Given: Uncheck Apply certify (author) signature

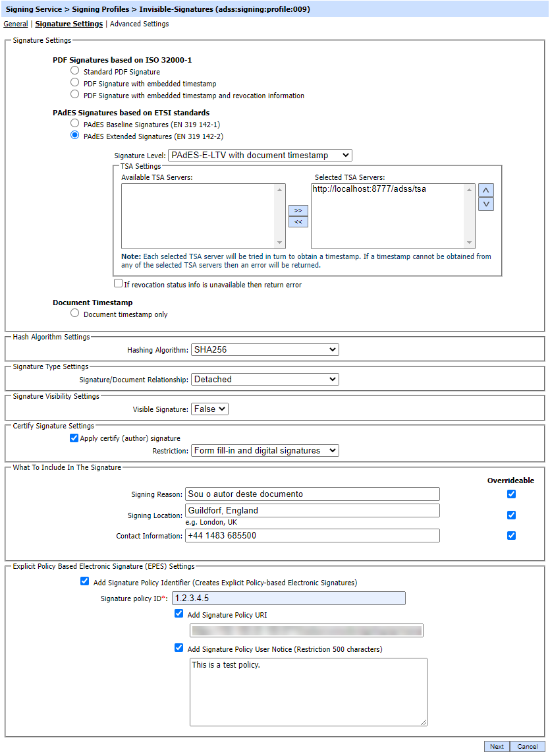Looking at the screenshot, I should click(x=74, y=438).
